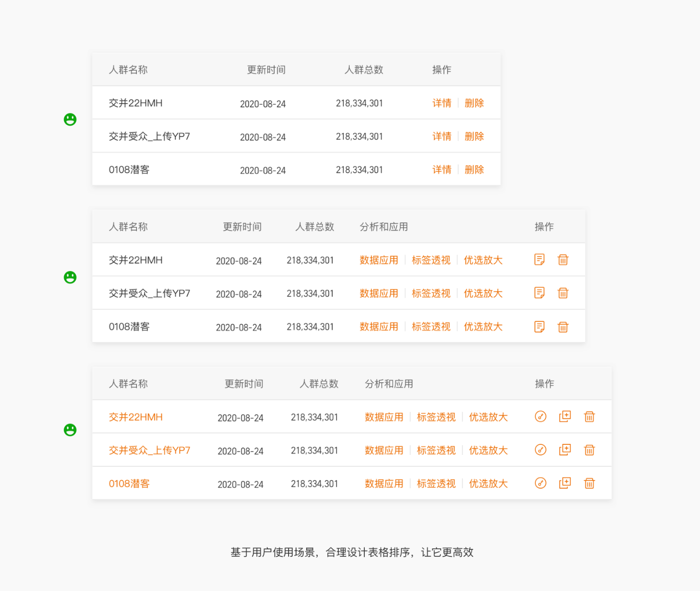Click the copy-add icon for 交并受众_上传YP7 bottom row
The height and width of the screenshot is (591, 700).
tap(565, 450)
